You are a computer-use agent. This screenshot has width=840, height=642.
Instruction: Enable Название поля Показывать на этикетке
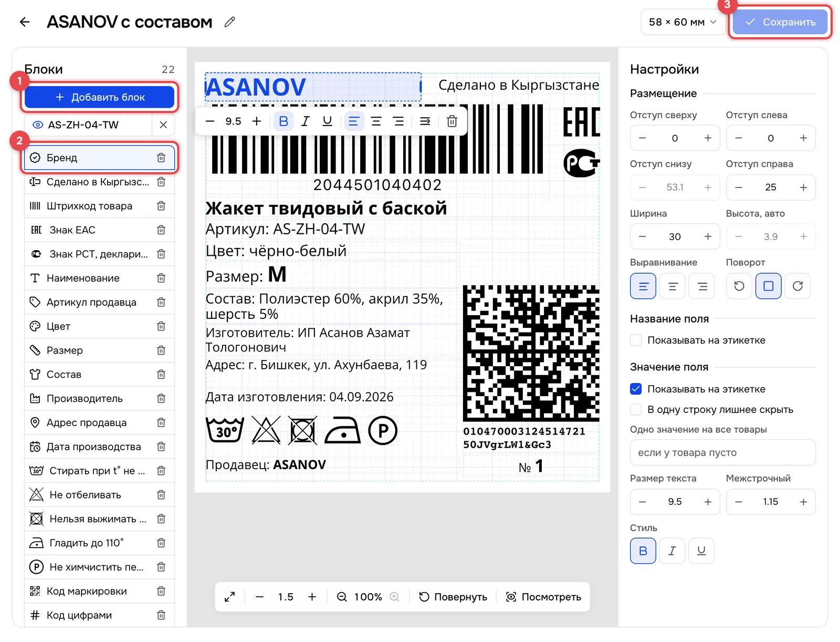pos(636,340)
